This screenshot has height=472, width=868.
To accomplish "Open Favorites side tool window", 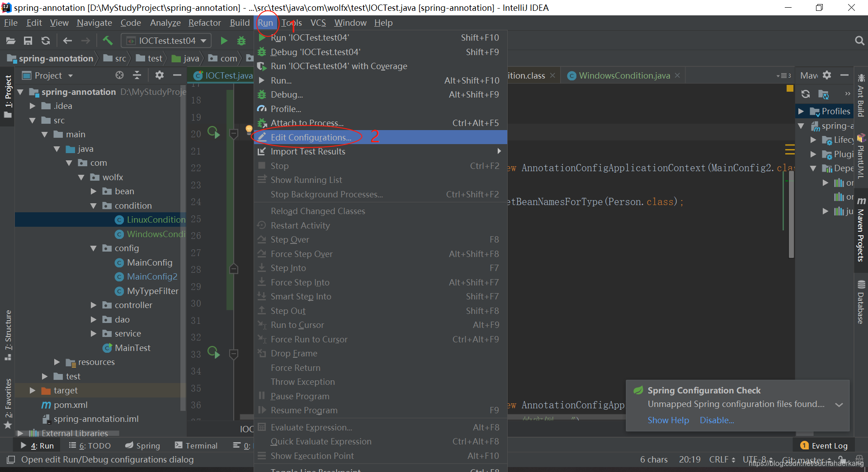I will (8, 403).
